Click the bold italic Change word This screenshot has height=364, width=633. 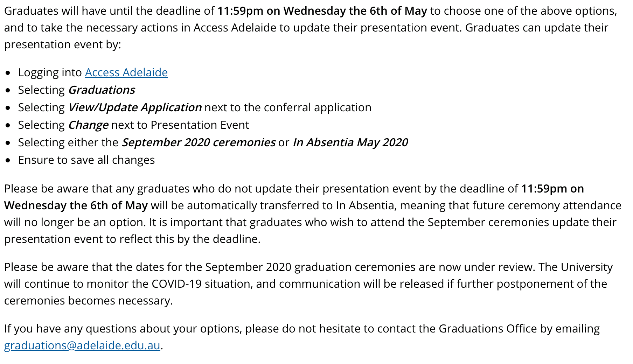88,125
